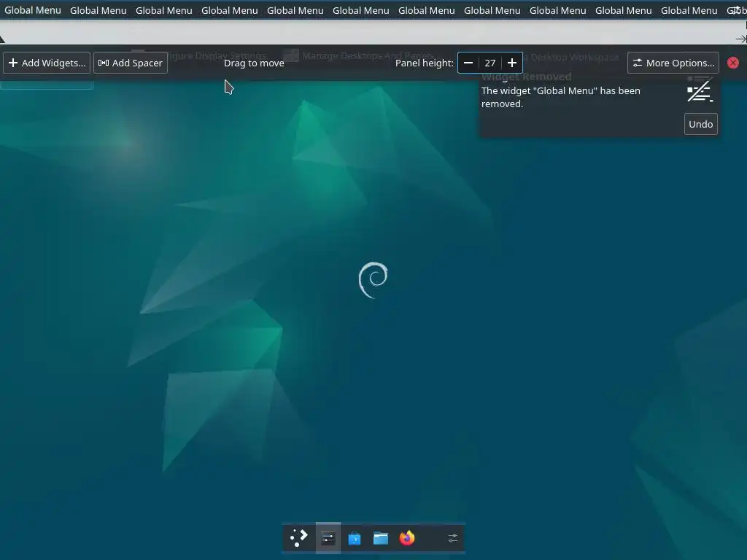Click the "Panel height:" label
Viewport: 747px width, 560px height.
[425, 63]
